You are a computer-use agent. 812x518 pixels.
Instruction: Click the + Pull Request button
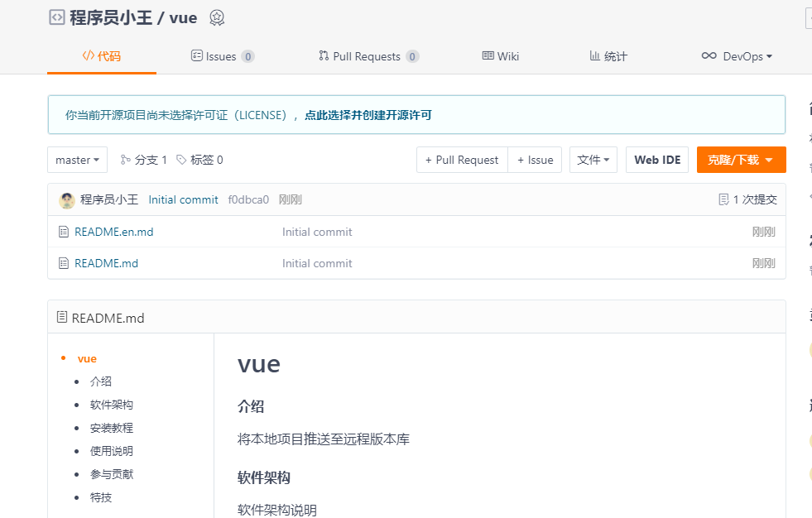[462, 160]
